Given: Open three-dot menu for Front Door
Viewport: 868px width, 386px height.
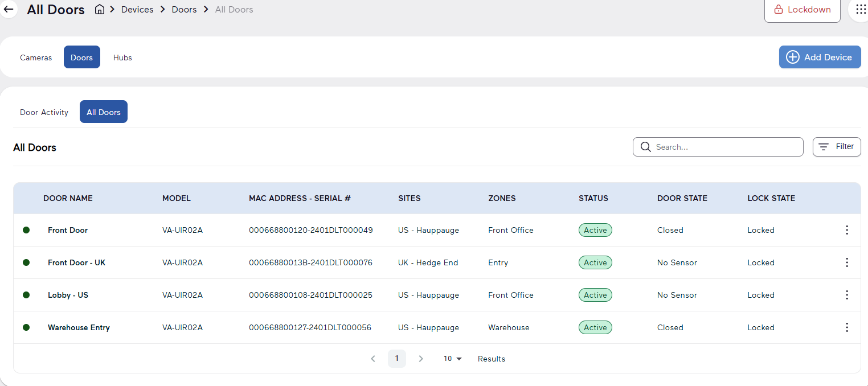Looking at the screenshot, I should pos(846,230).
